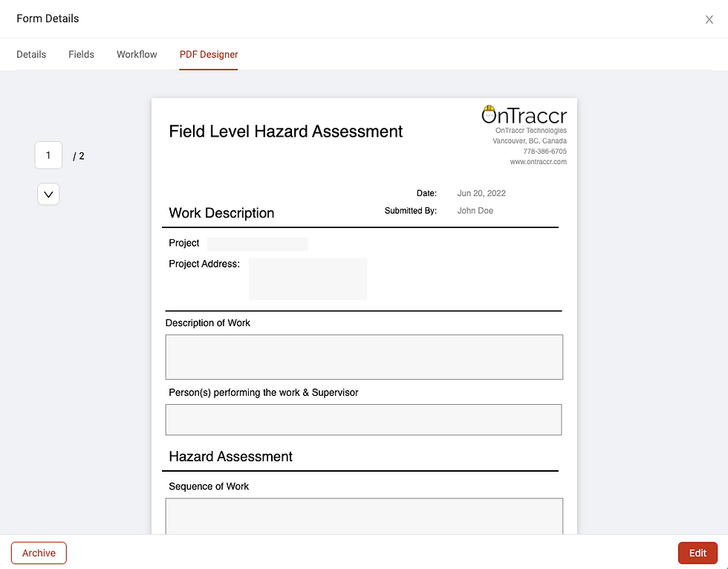Select the Jun 20, 2022 date value

coord(481,193)
